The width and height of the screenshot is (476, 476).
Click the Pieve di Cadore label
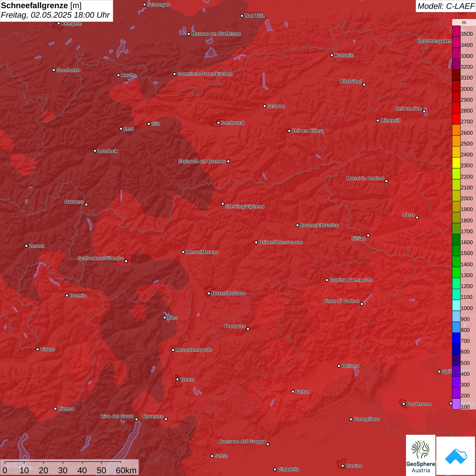click(x=341, y=301)
